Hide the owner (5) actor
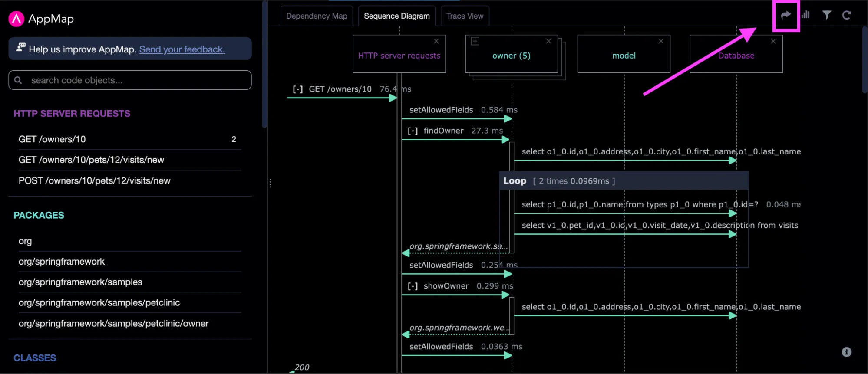 click(x=548, y=41)
